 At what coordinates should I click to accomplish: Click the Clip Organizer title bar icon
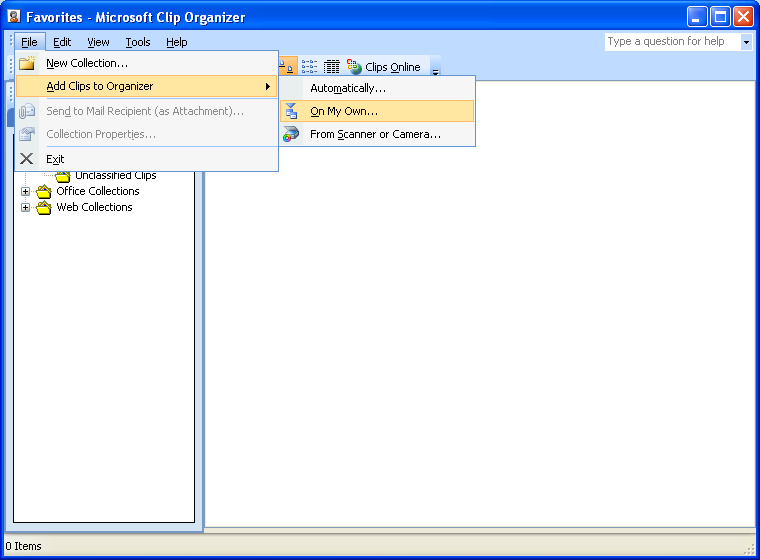coord(14,16)
